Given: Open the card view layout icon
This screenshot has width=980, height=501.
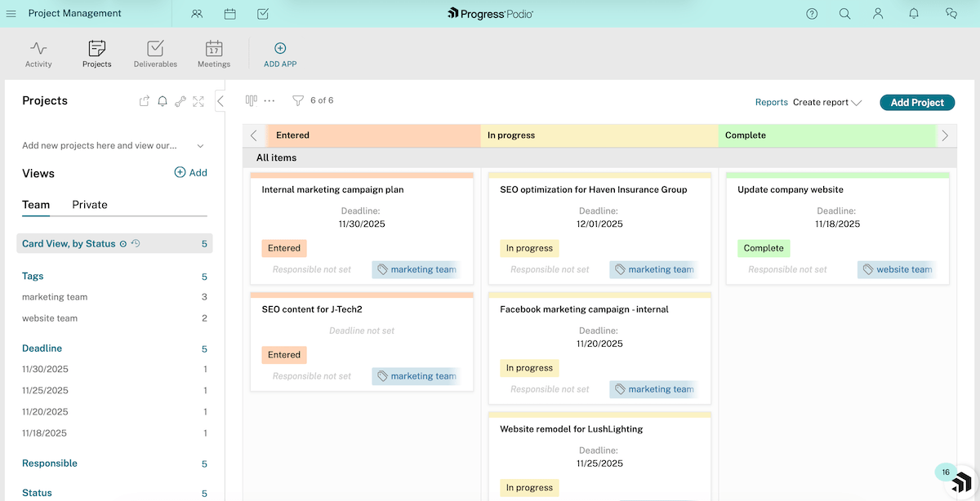Looking at the screenshot, I should (252, 100).
